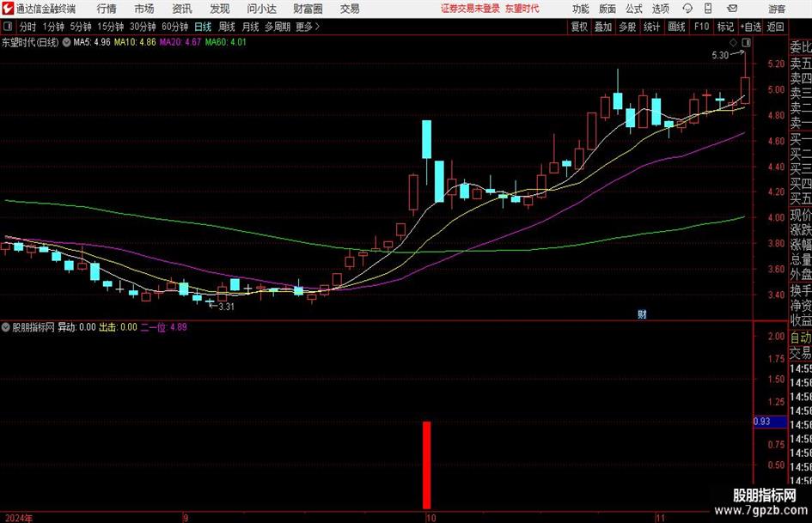
Task: Toggle right info panel icon near 5.30
Action: tap(746, 42)
